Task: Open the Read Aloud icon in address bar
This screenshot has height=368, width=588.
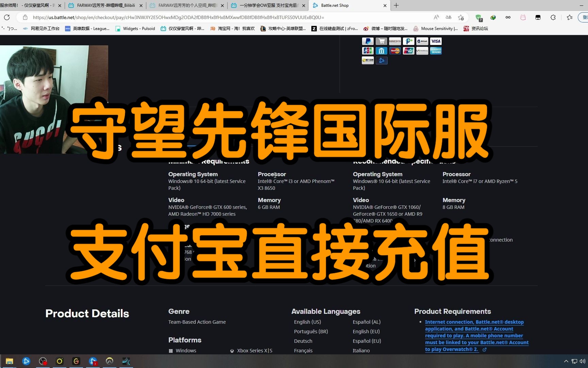Action: click(x=436, y=17)
